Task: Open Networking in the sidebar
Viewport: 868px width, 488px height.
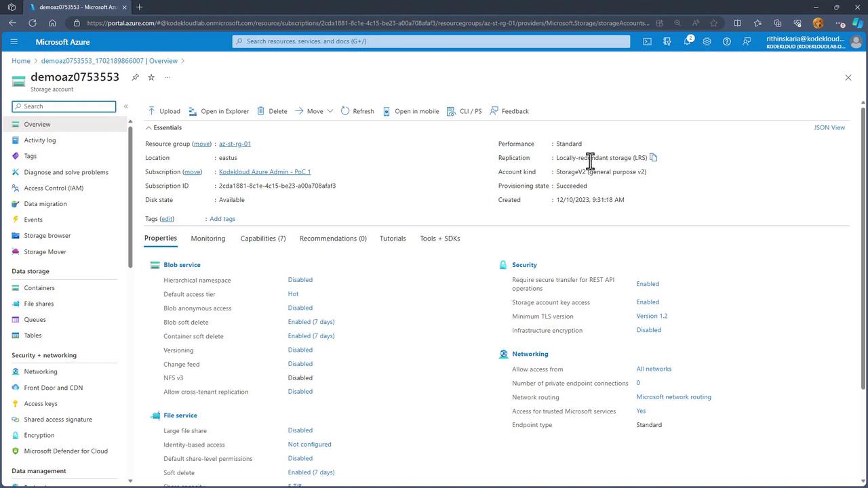Action: click(x=41, y=372)
